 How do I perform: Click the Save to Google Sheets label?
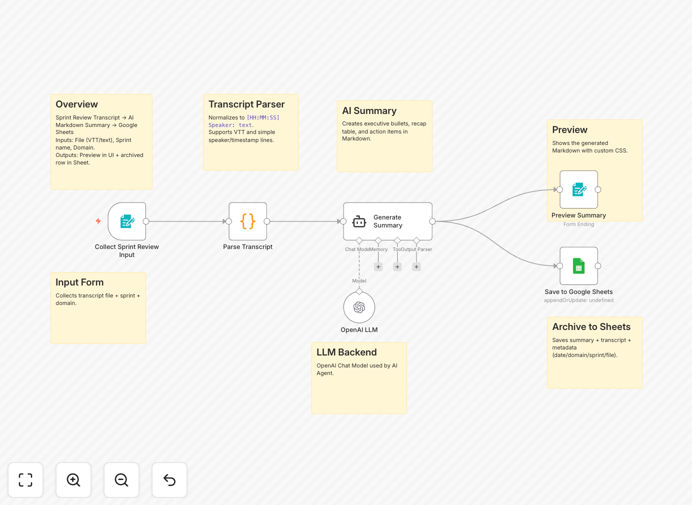pyautogui.click(x=579, y=292)
